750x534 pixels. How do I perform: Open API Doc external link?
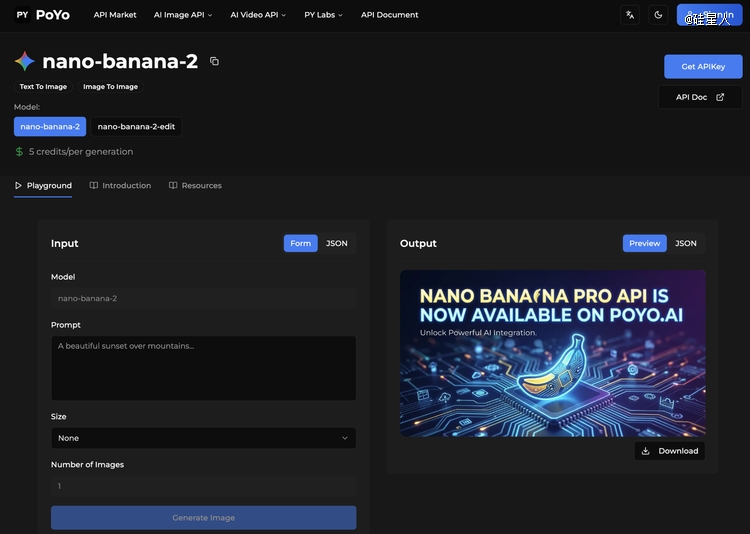tap(700, 97)
